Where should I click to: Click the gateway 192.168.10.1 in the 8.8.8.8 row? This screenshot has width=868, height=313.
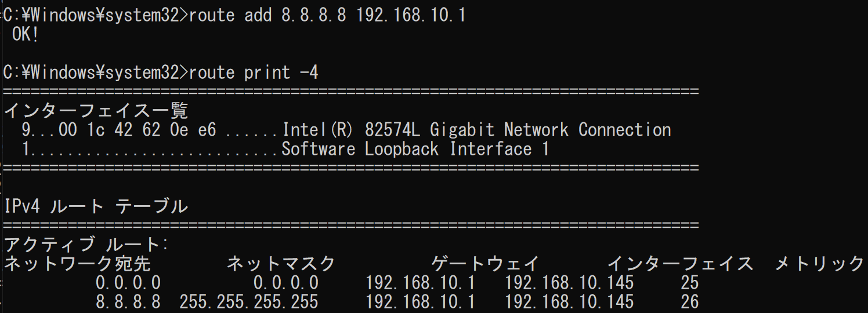[421, 302]
